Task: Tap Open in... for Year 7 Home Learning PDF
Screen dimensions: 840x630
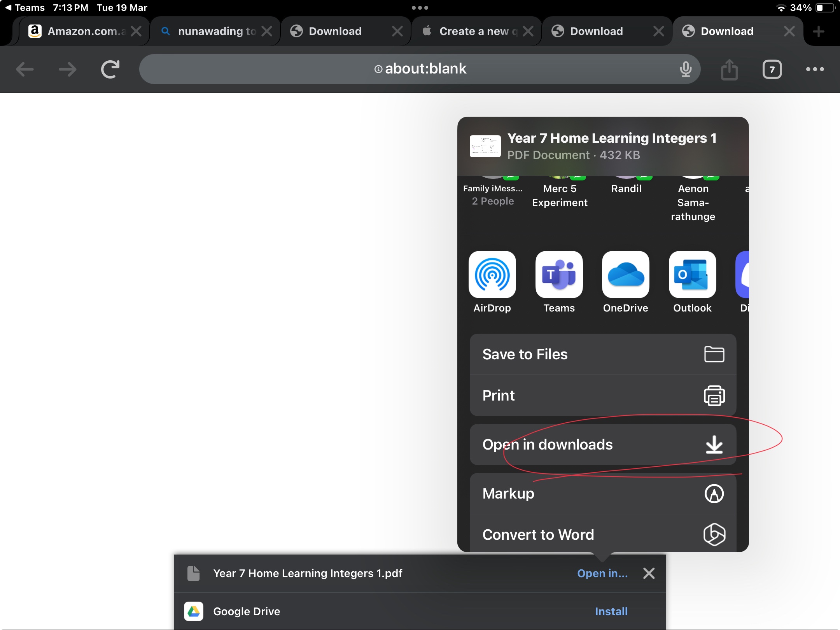Action: coord(602,573)
